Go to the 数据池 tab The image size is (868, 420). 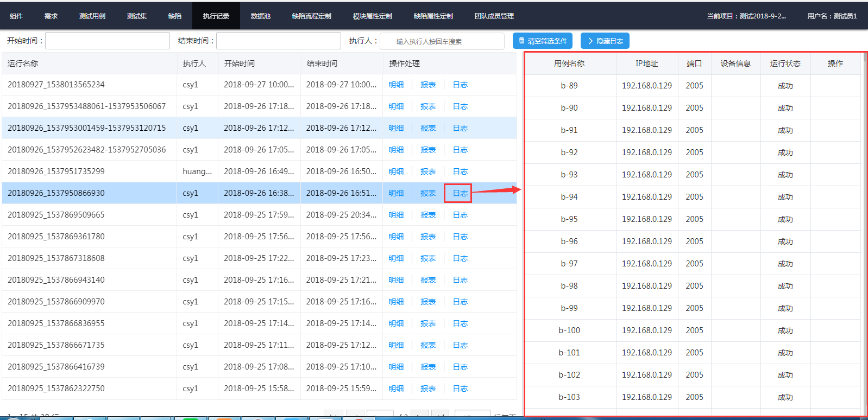click(x=261, y=16)
